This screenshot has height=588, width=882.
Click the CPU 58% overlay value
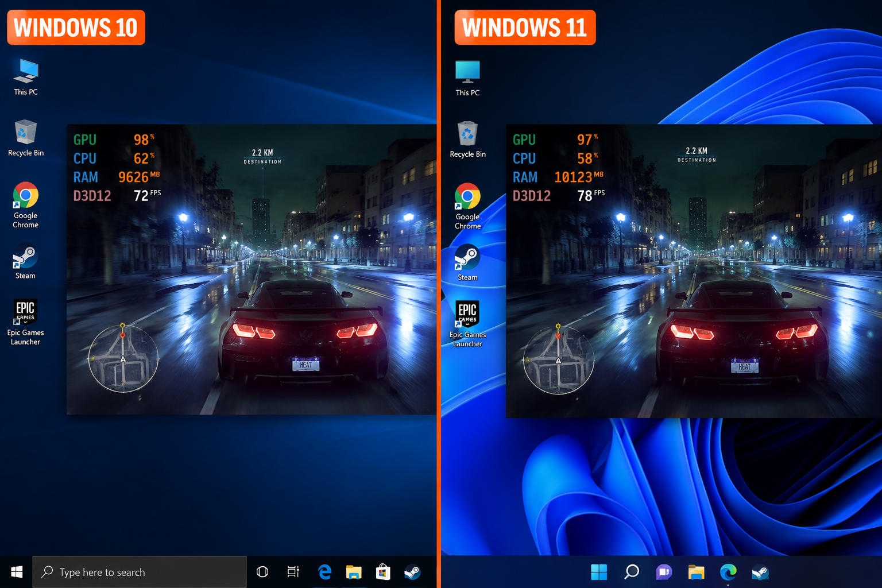[587, 158]
